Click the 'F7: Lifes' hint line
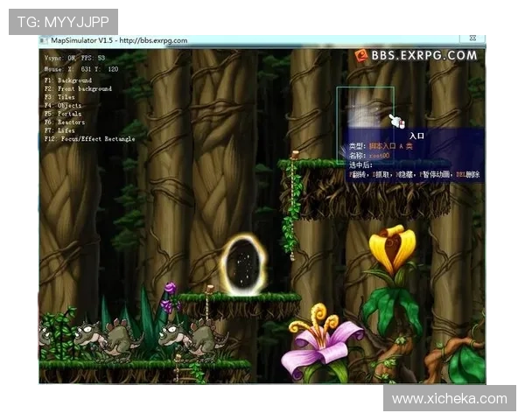525x420 pixels. (59, 130)
